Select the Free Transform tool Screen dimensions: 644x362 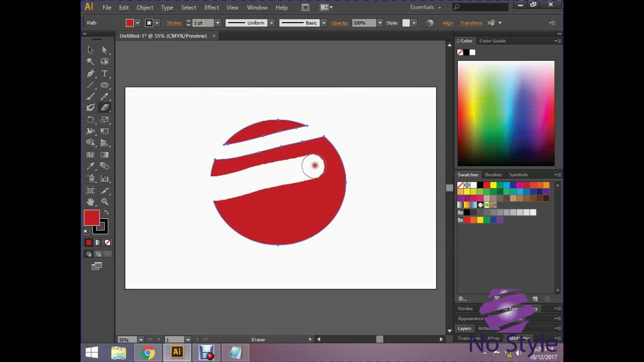[105, 131]
